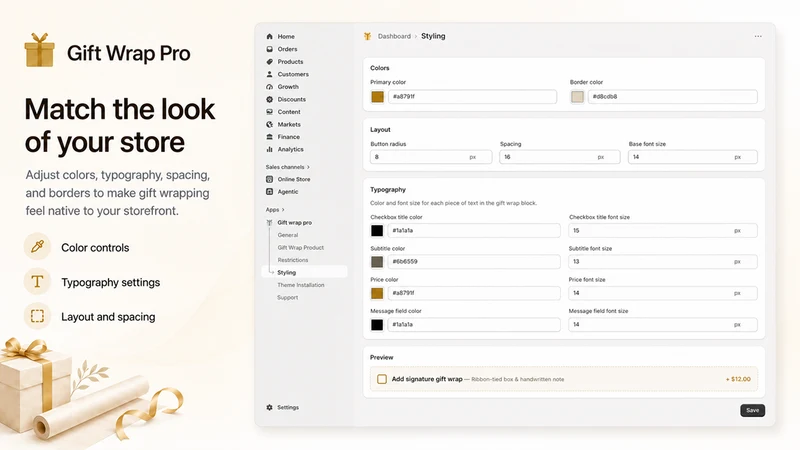800x450 pixels.
Task: Click the Border color hex field
Action: (672, 96)
